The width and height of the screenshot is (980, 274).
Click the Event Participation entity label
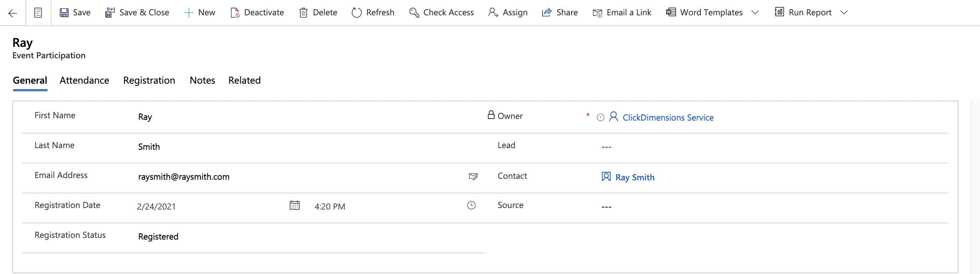click(49, 56)
